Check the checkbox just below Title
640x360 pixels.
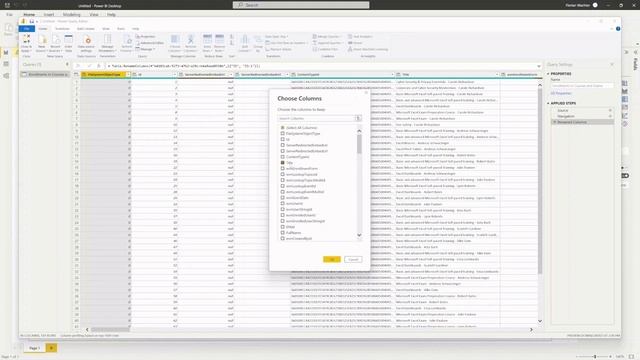click(282, 168)
